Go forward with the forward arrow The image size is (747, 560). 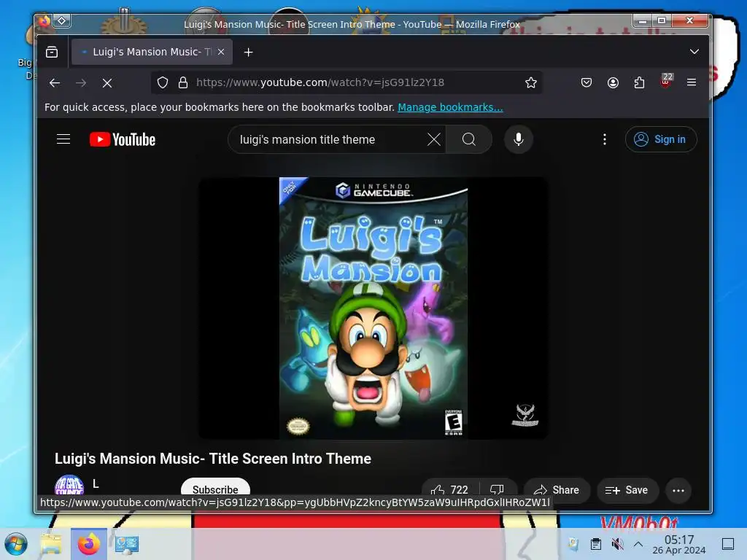[x=81, y=83]
